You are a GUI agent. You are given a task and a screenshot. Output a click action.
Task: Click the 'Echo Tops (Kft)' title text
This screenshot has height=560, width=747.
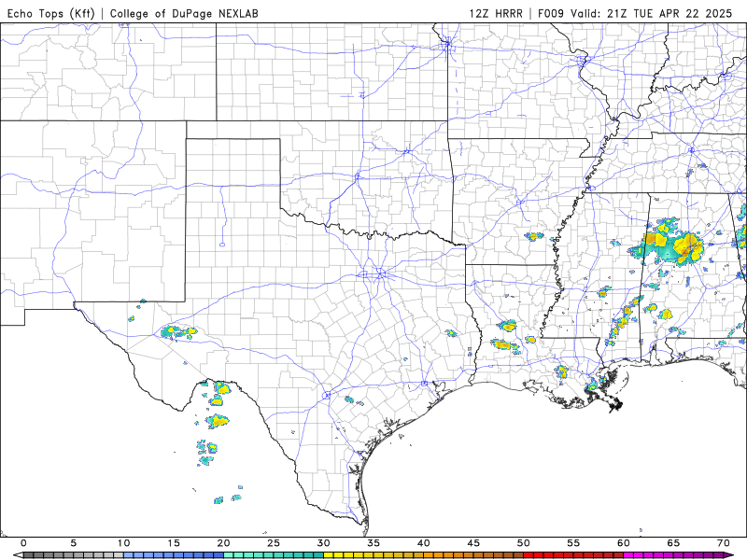(x=51, y=13)
